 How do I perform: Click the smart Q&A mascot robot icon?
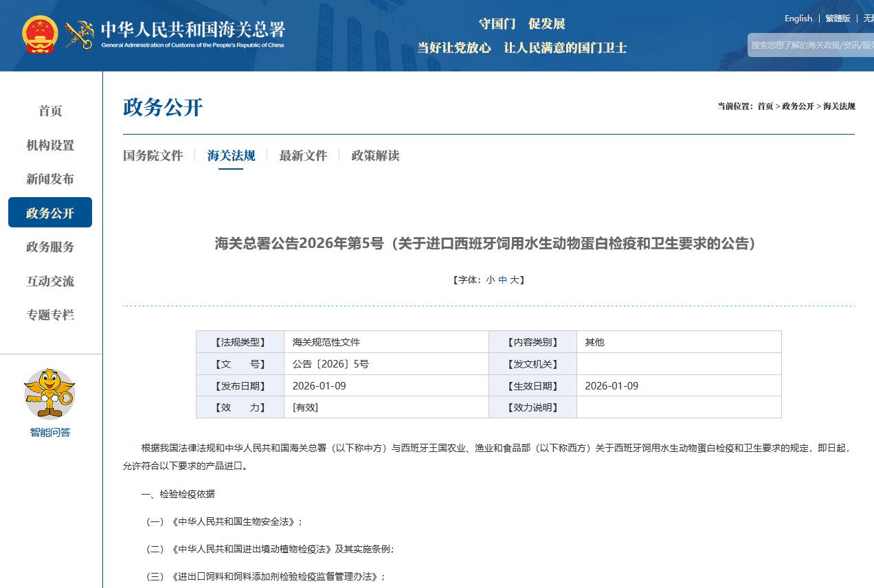tap(49, 393)
